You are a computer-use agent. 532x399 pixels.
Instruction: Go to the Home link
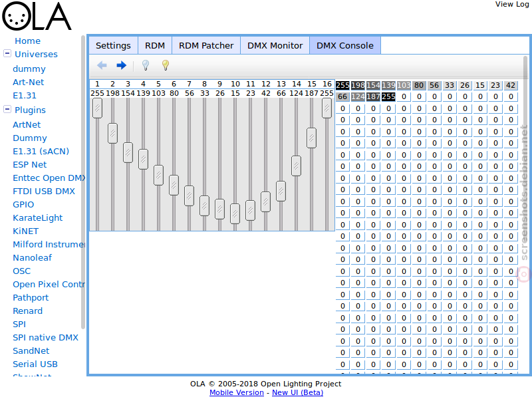click(x=27, y=41)
